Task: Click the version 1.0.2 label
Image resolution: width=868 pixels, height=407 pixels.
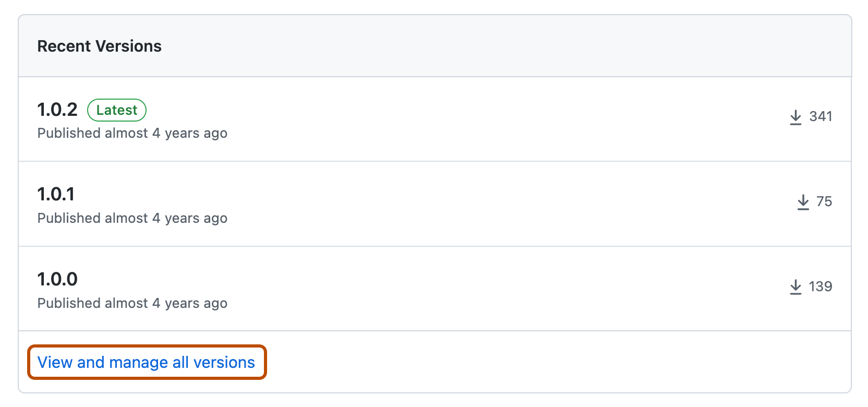Action: click(57, 110)
